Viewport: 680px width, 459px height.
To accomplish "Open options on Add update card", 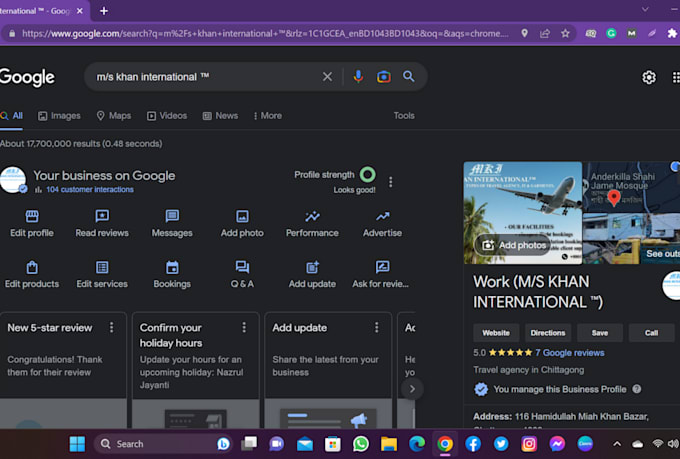I will click(x=376, y=327).
